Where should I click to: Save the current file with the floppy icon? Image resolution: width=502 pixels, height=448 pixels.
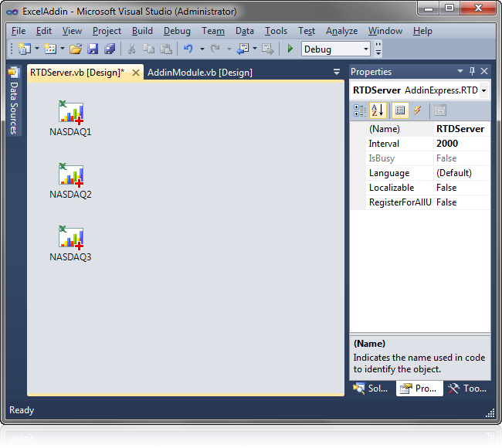(93, 49)
